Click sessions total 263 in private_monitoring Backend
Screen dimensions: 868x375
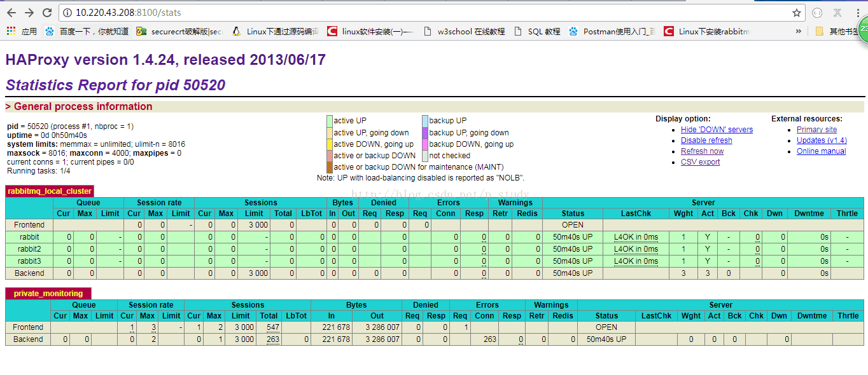point(273,339)
